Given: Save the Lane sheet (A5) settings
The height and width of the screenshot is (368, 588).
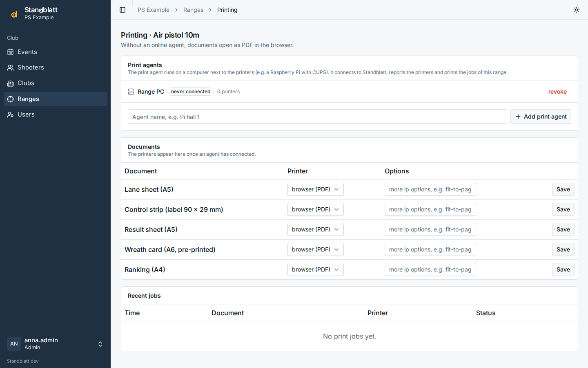Looking at the screenshot, I should click(563, 189).
